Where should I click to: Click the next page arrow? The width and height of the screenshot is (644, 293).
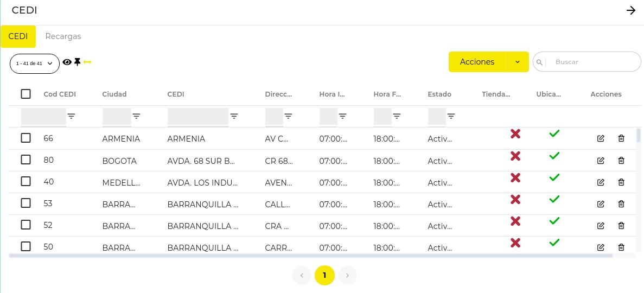tap(347, 275)
